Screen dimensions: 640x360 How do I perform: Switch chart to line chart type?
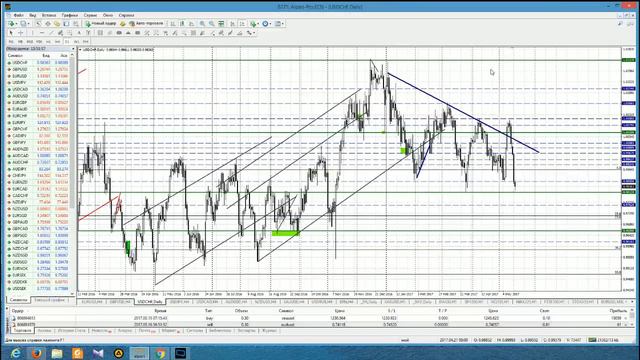[x=191, y=24]
